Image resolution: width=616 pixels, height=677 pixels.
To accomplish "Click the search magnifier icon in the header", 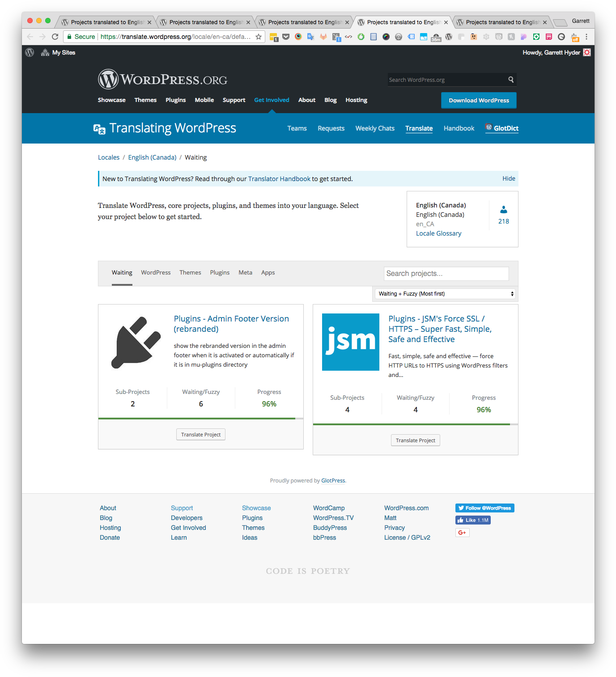I will [511, 80].
